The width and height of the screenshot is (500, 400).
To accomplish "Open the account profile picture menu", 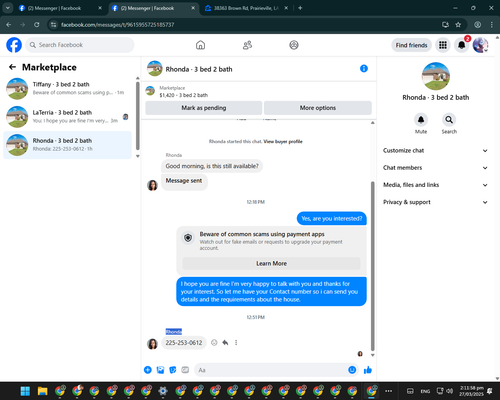I will pyautogui.click(x=480, y=45).
